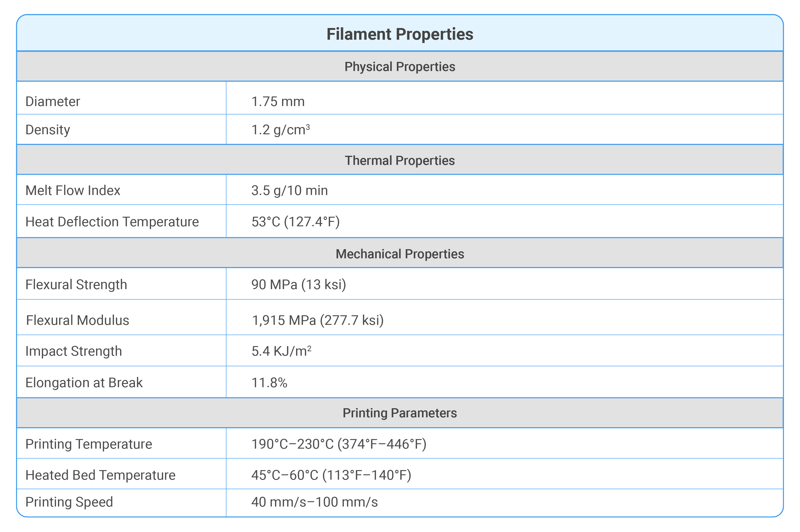800x532 pixels.
Task: Select the 1.2 g/cm³ density value
Action: coord(280,130)
